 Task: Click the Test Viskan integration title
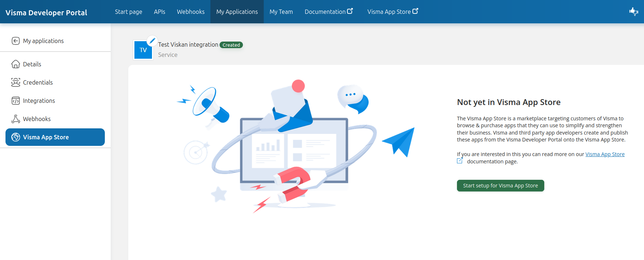point(188,44)
